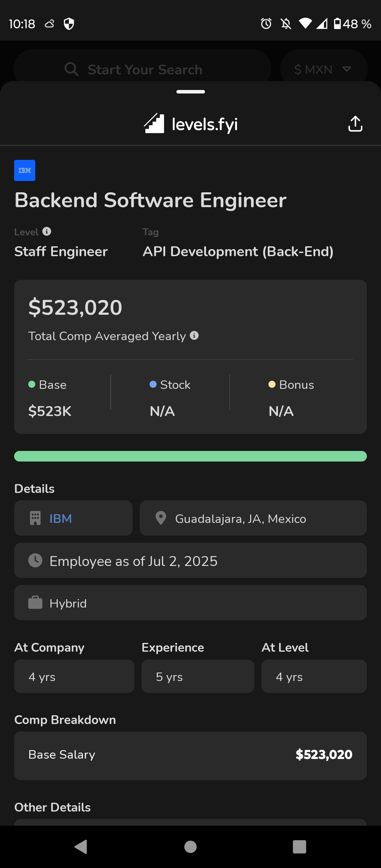Tap the search magnifier icon

(x=71, y=69)
